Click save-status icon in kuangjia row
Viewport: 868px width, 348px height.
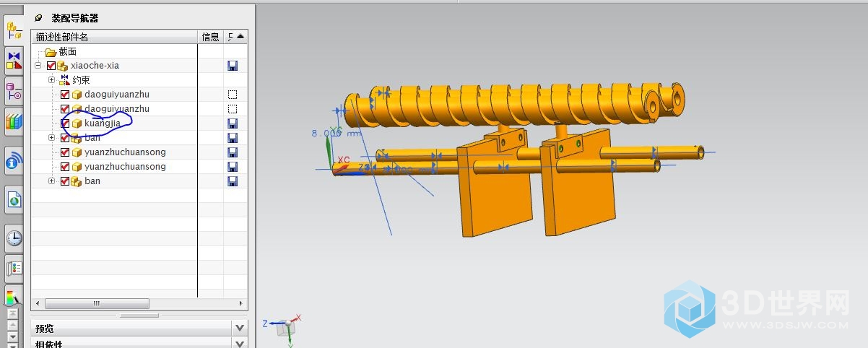pyautogui.click(x=233, y=123)
